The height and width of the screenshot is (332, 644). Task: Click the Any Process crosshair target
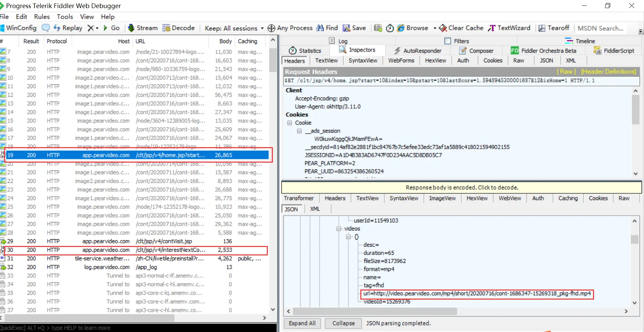[290, 28]
